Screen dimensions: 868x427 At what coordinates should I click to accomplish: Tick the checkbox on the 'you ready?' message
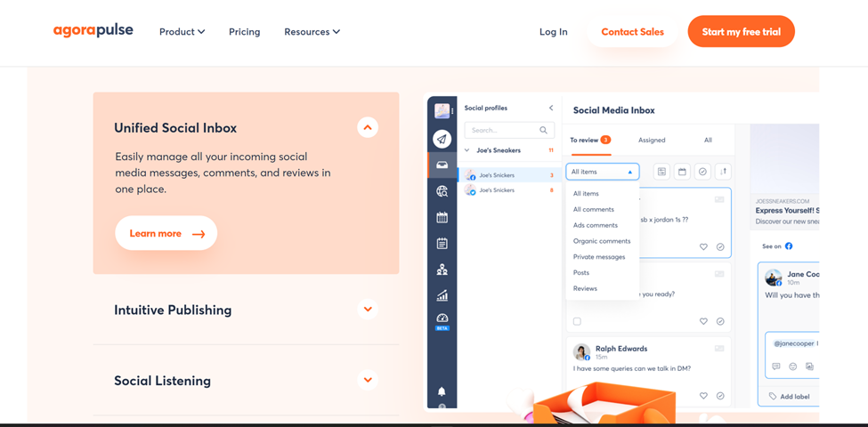click(x=578, y=321)
